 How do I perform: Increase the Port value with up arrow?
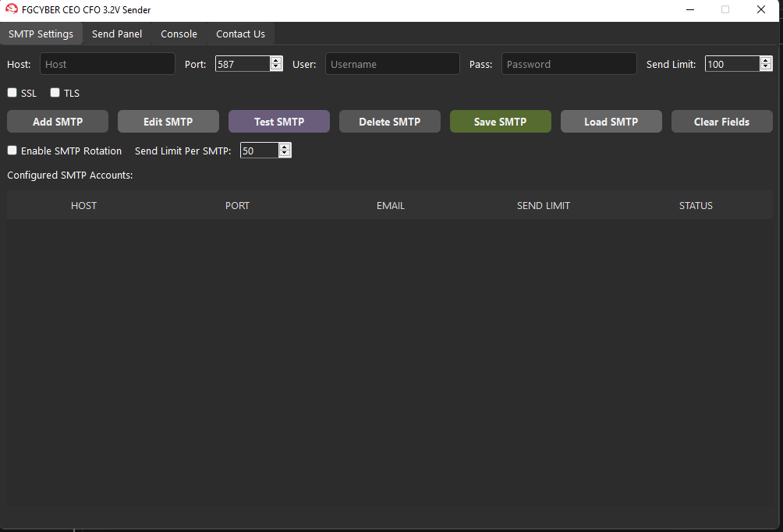[276, 61]
